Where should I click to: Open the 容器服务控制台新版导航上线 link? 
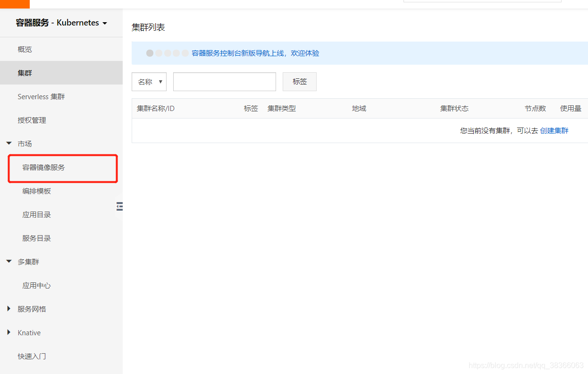255,53
